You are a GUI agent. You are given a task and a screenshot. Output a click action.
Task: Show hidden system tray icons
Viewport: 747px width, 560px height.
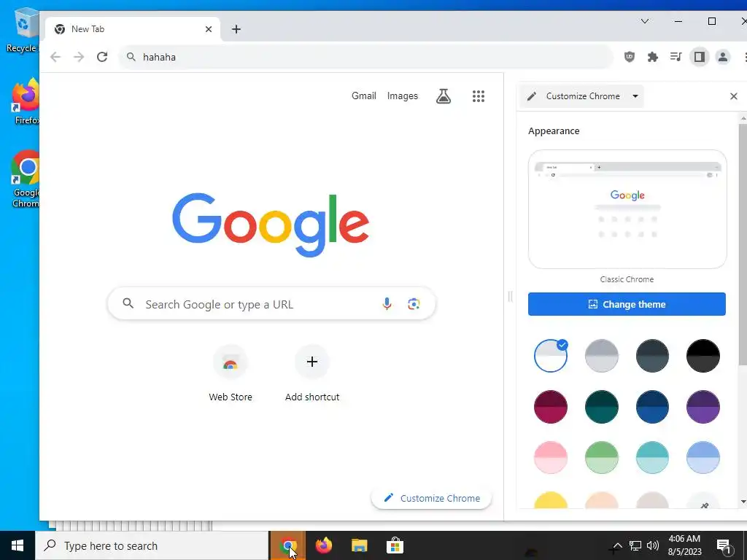(x=617, y=545)
